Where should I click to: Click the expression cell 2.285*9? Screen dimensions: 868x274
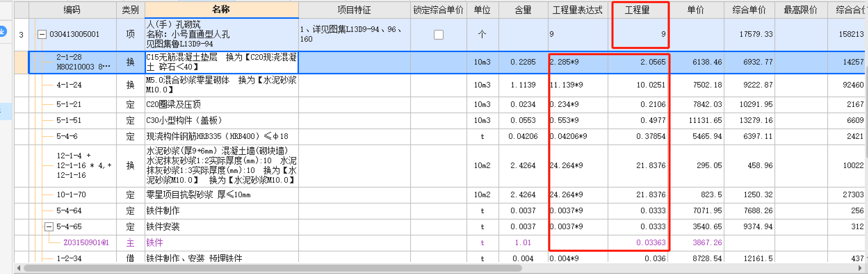point(578,62)
